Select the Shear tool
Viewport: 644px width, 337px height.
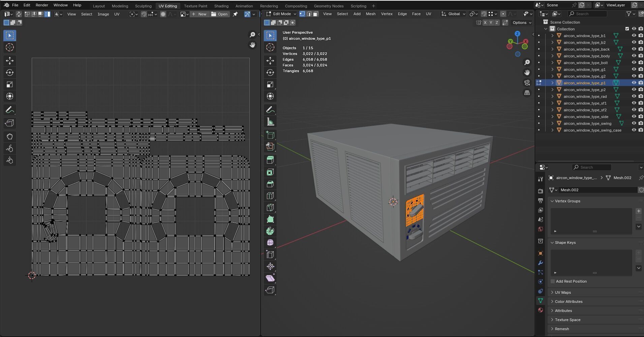coord(270,278)
